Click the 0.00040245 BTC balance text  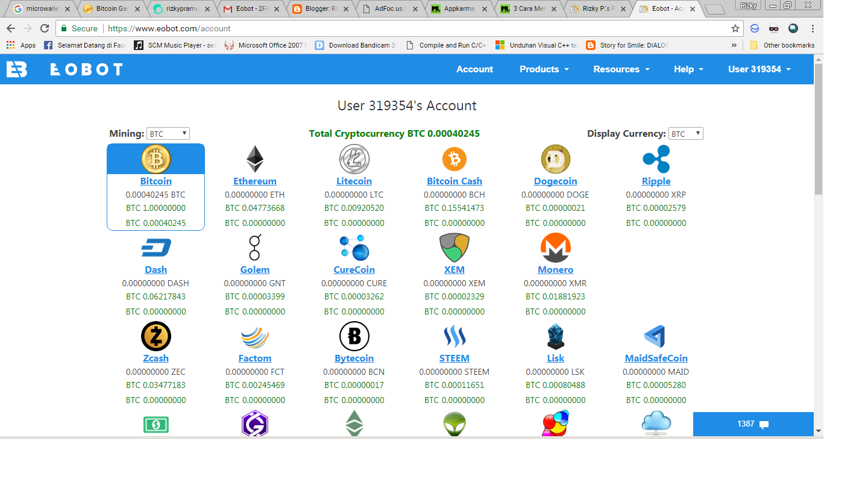(x=156, y=195)
